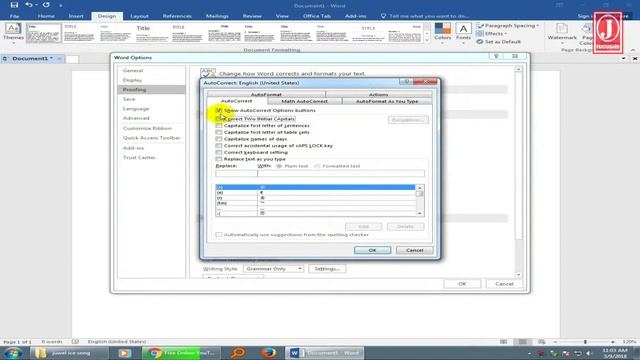Screen dimensions: 640x360
Task: Switch to the Insert ribbon tab
Action: (76, 16)
